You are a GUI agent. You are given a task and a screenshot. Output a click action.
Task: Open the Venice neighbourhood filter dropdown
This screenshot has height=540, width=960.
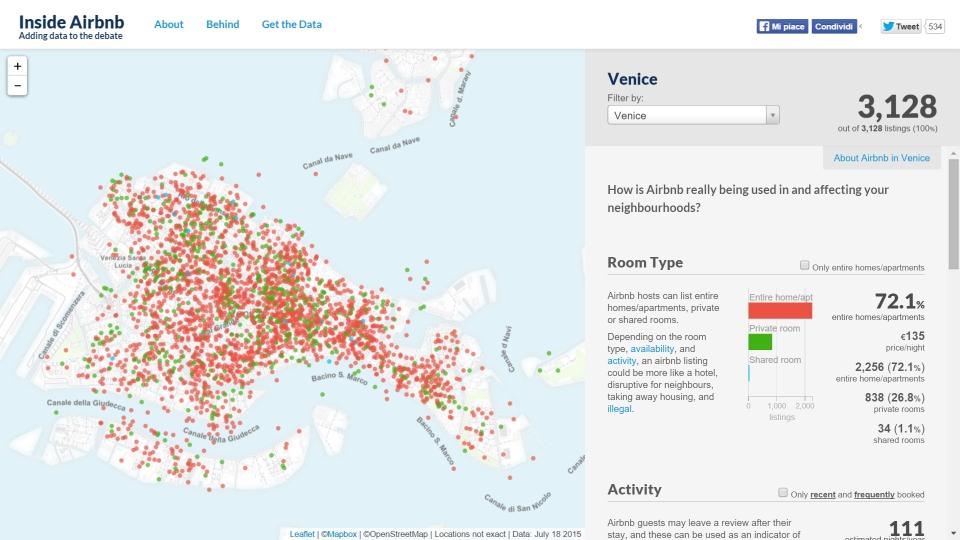coord(693,116)
